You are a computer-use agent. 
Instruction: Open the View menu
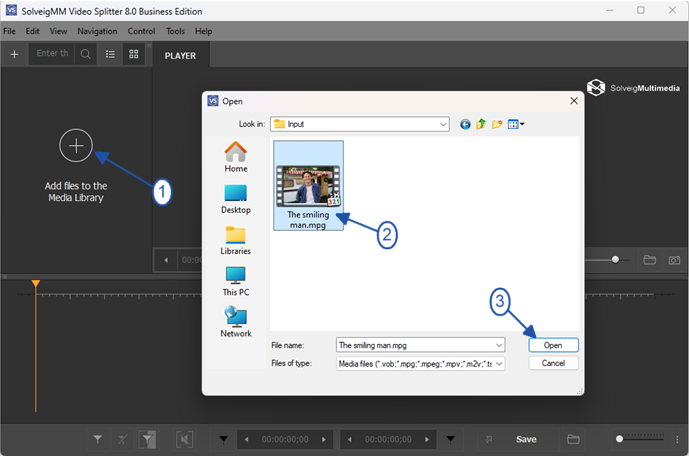click(58, 31)
